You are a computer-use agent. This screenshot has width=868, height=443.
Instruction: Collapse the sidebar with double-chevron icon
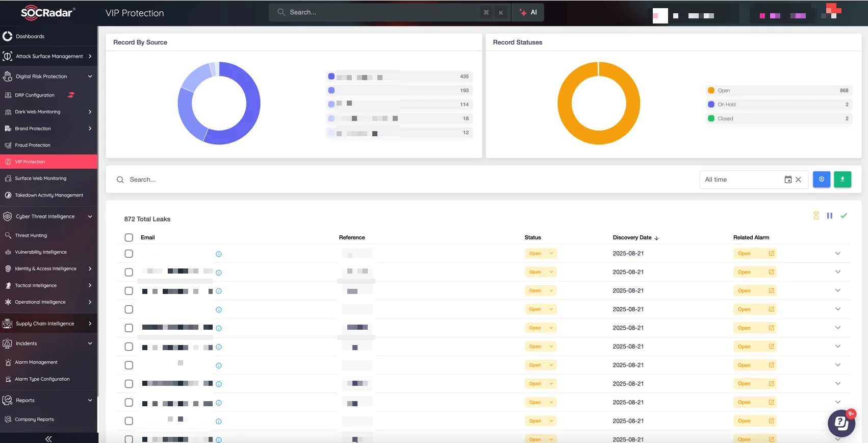coord(48,438)
